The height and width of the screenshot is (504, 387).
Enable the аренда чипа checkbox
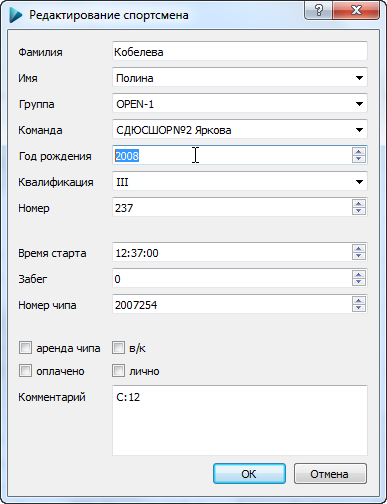(x=26, y=348)
